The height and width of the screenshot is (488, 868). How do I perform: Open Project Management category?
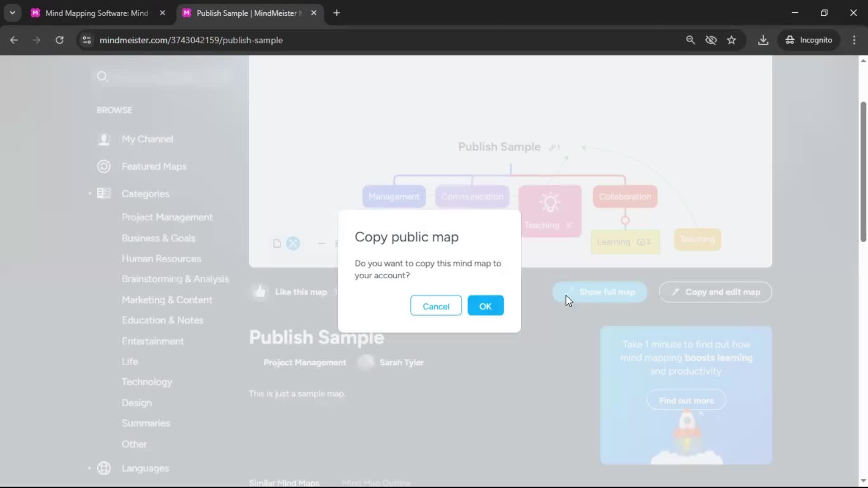167,217
